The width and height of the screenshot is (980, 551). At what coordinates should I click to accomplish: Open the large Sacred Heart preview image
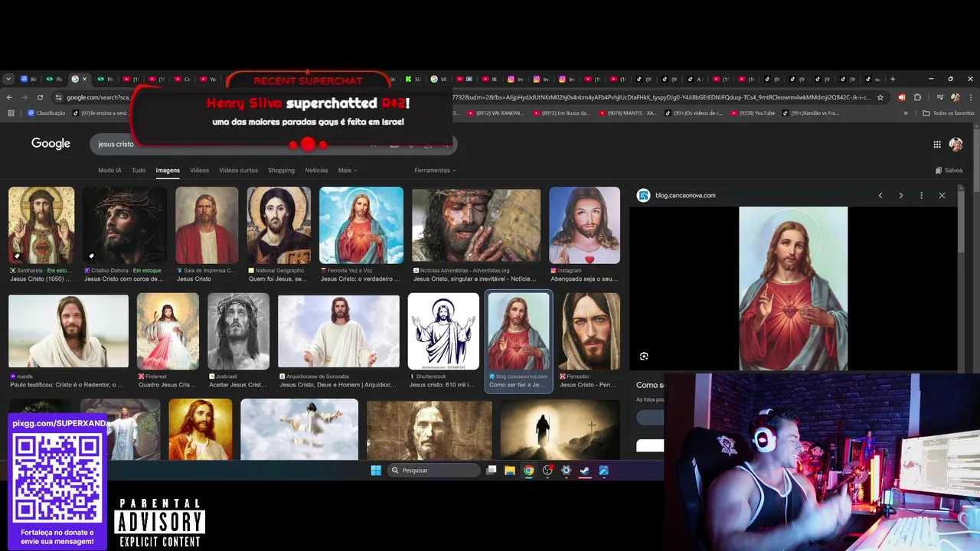(793, 289)
